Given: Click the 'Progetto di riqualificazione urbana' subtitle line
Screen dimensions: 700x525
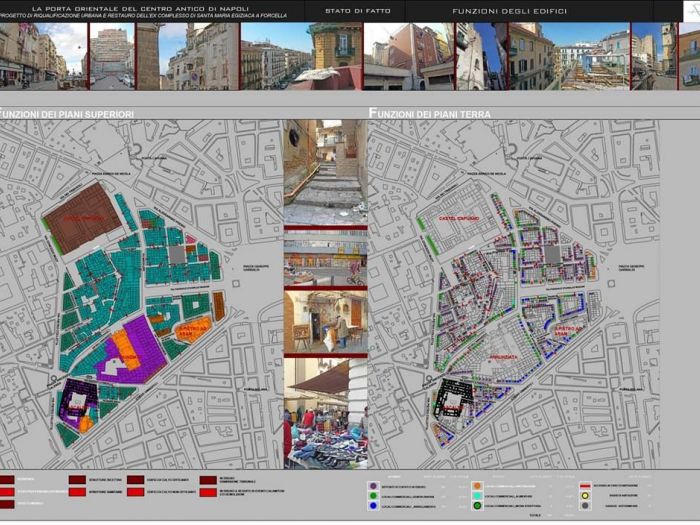Looking at the screenshot, I should (143, 16).
